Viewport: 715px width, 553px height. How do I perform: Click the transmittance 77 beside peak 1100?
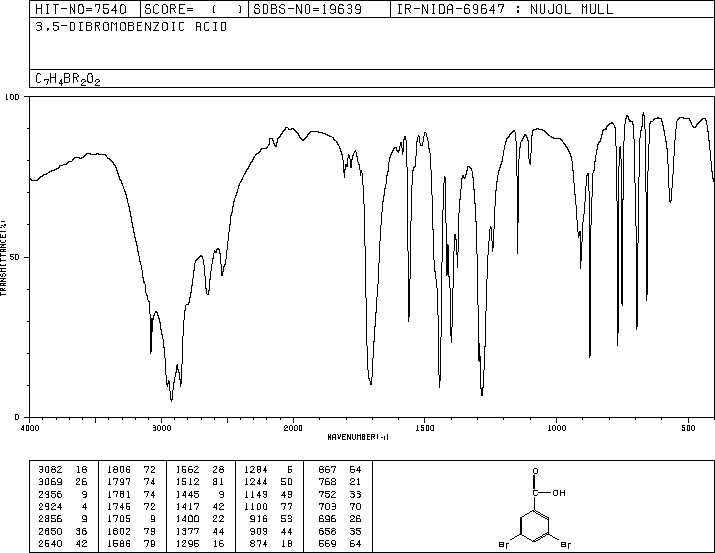tap(287, 506)
